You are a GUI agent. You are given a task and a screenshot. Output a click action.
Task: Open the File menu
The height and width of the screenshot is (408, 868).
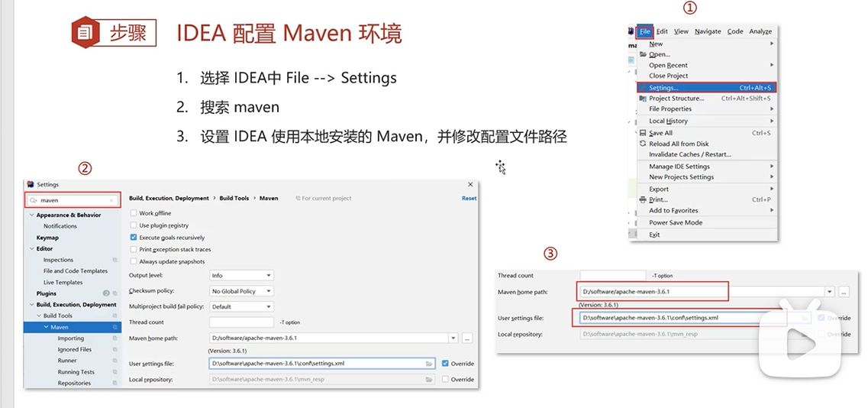click(645, 31)
